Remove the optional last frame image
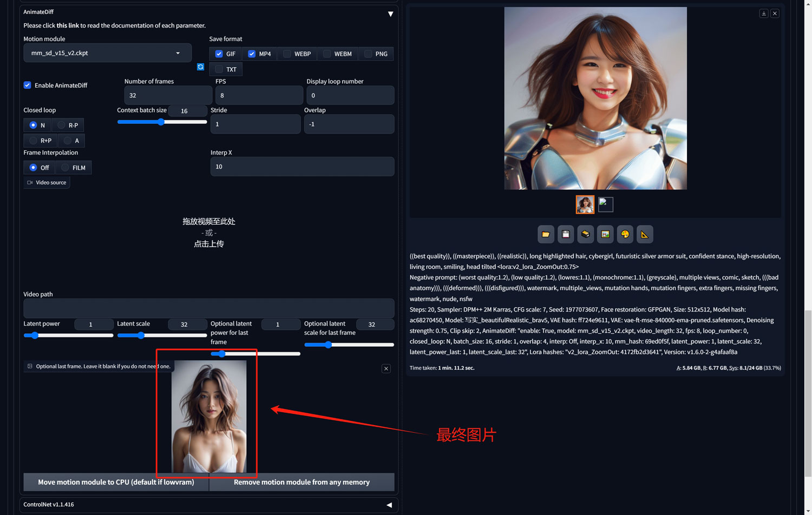812x515 pixels. [x=386, y=369]
